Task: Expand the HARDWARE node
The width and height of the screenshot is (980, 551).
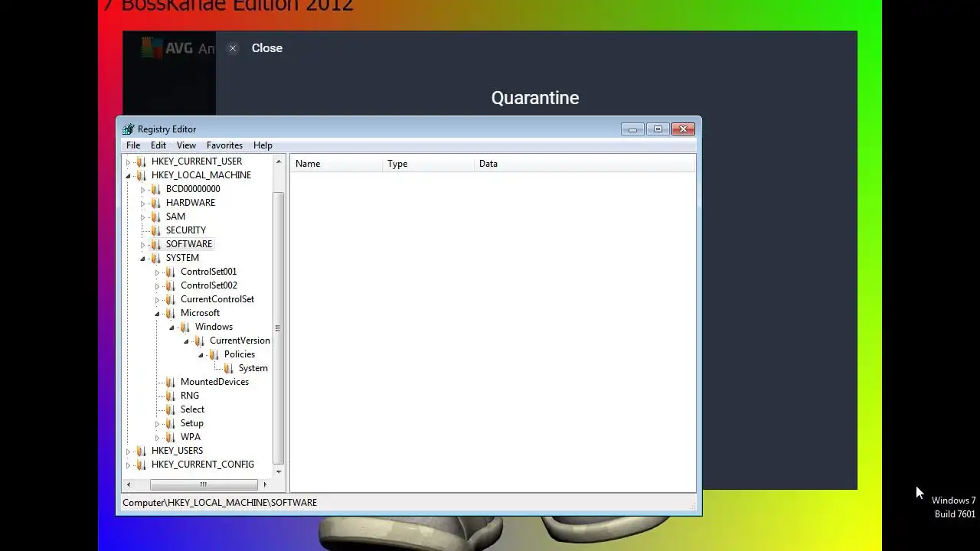Action: tap(143, 203)
